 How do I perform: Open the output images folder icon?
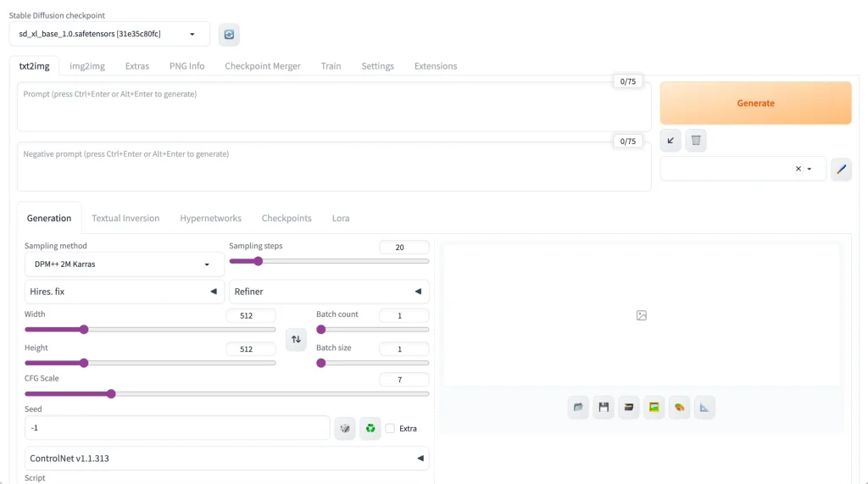[578, 408]
